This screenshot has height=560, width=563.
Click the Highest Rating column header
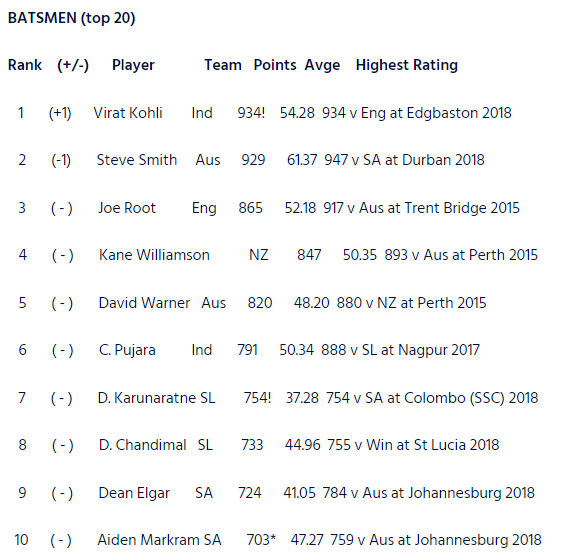pos(407,65)
